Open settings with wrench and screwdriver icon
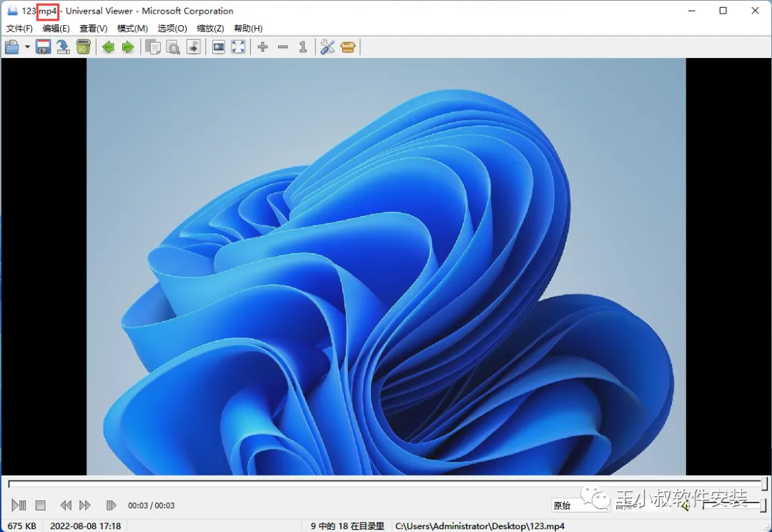 click(x=327, y=47)
